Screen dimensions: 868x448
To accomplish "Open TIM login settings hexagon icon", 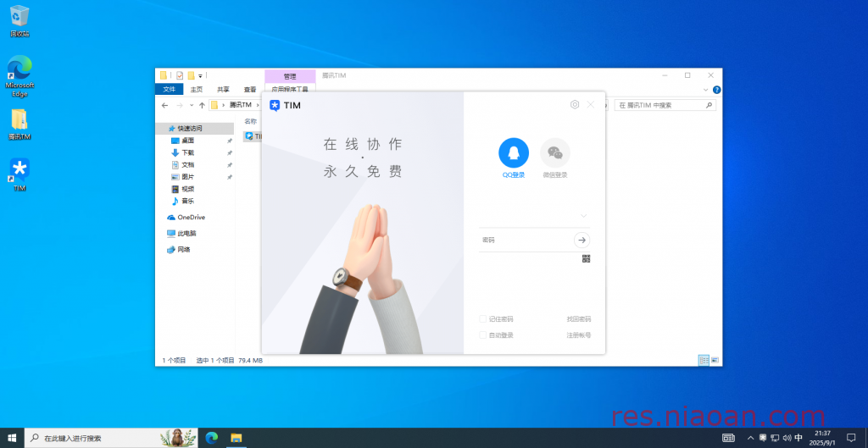I will coord(575,104).
